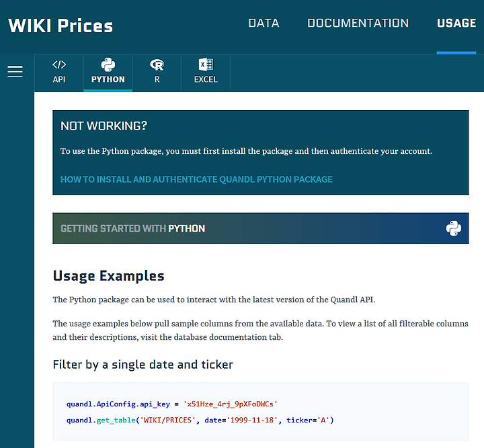Click the WIKI Prices page title

pos(61,26)
